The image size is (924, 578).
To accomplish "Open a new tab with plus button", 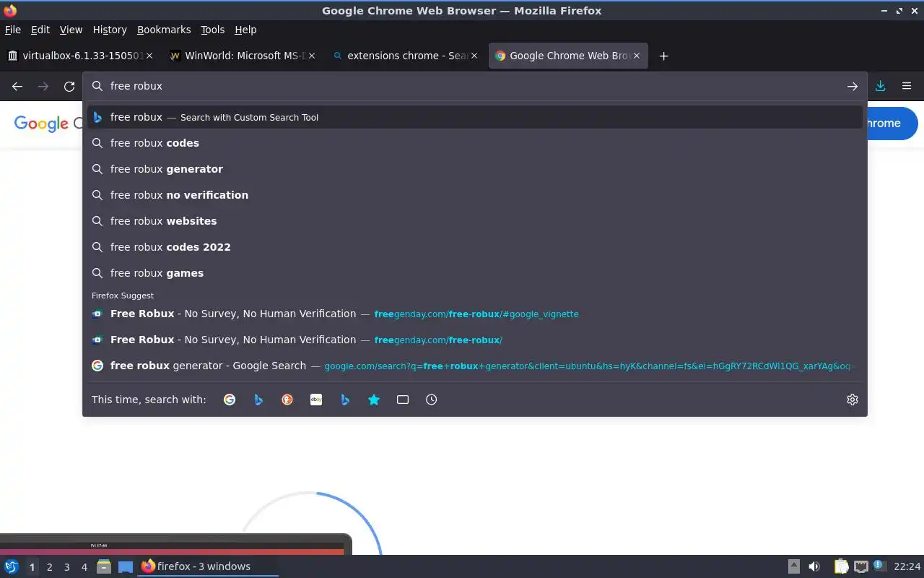I will 663,56.
